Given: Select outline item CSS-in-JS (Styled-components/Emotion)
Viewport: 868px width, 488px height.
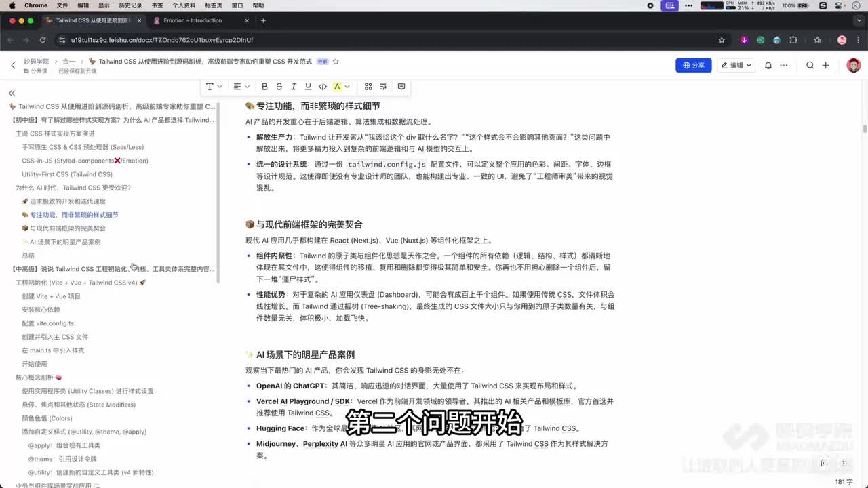Looking at the screenshot, I should (x=85, y=161).
